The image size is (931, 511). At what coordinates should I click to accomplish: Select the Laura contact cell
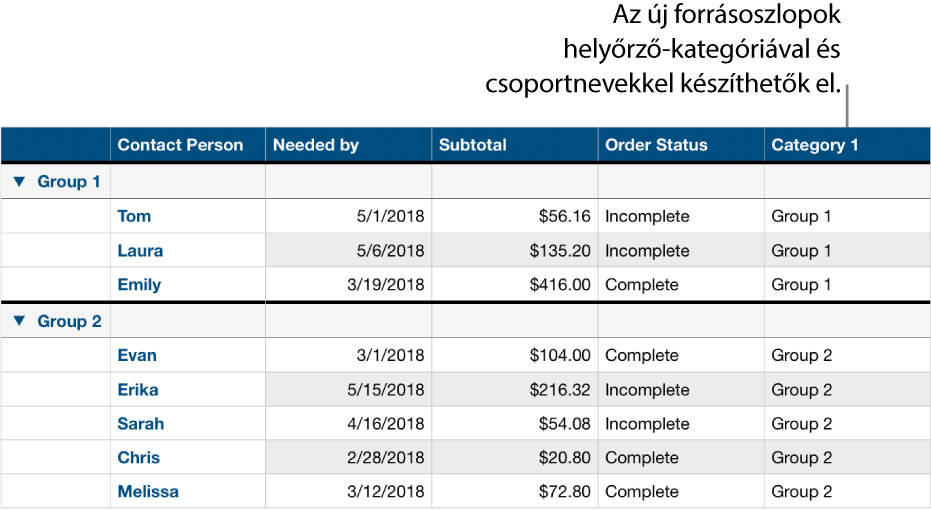pos(140,251)
